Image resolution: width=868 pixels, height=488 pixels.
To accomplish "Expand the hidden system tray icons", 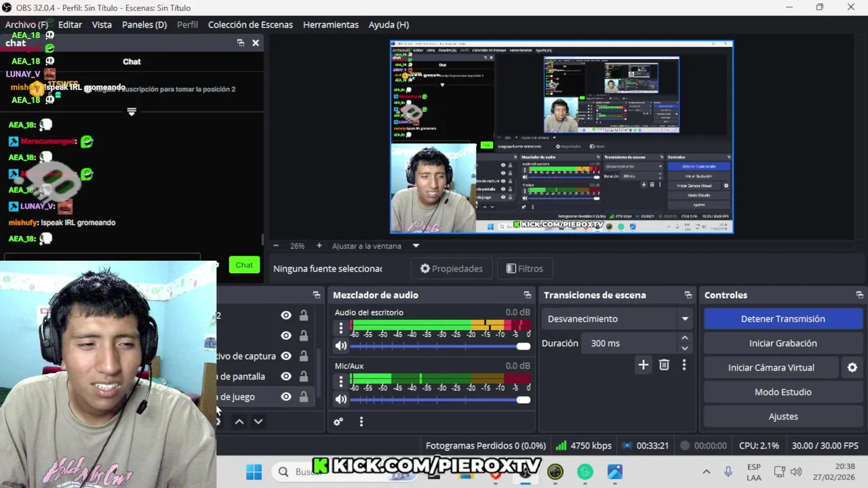I will point(706,472).
